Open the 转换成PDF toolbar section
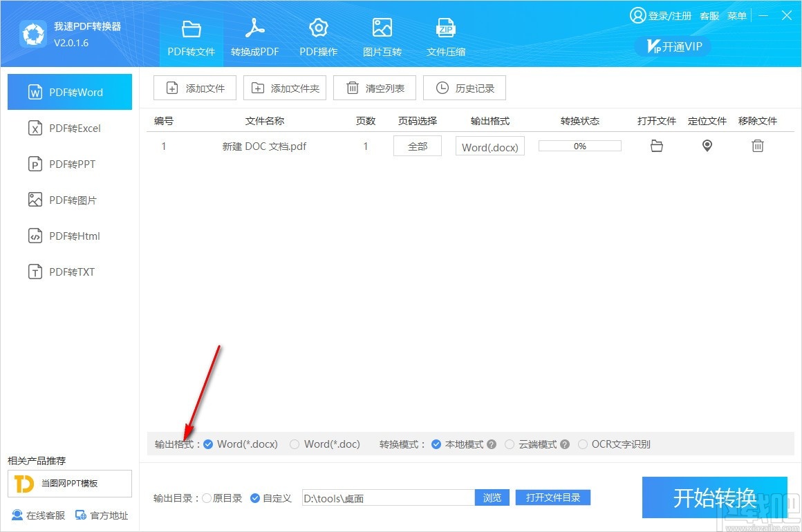The height and width of the screenshot is (532, 802). (x=254, y=35)
